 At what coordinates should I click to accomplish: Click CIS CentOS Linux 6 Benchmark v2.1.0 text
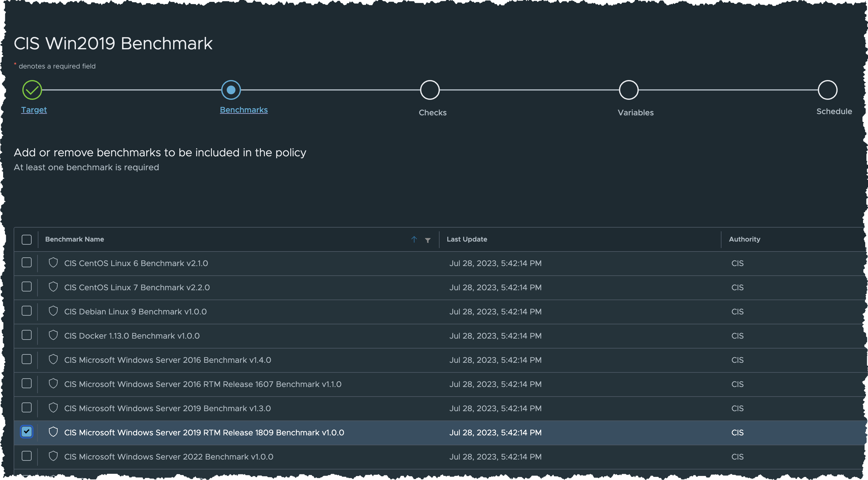pyautogui.click(x=136, y=264)
